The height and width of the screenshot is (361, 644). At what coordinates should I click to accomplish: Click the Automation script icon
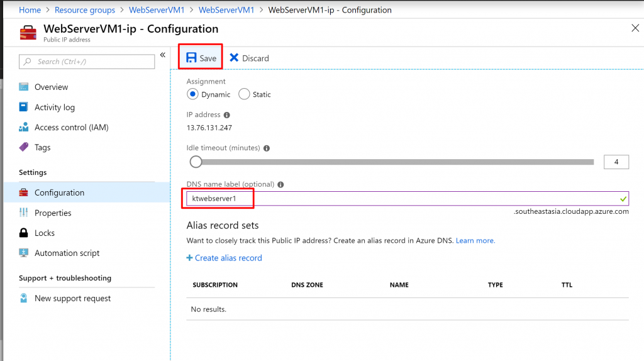pos(24,253)
